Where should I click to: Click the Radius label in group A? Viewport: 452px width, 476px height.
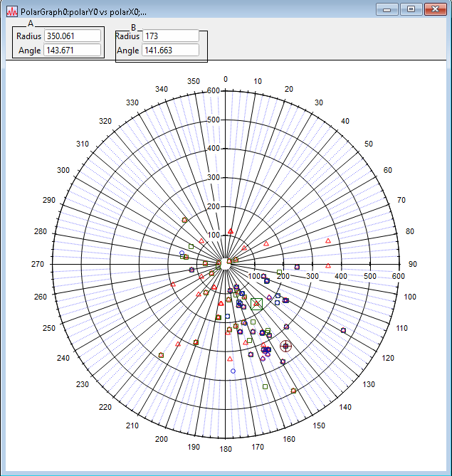point(28,36)
